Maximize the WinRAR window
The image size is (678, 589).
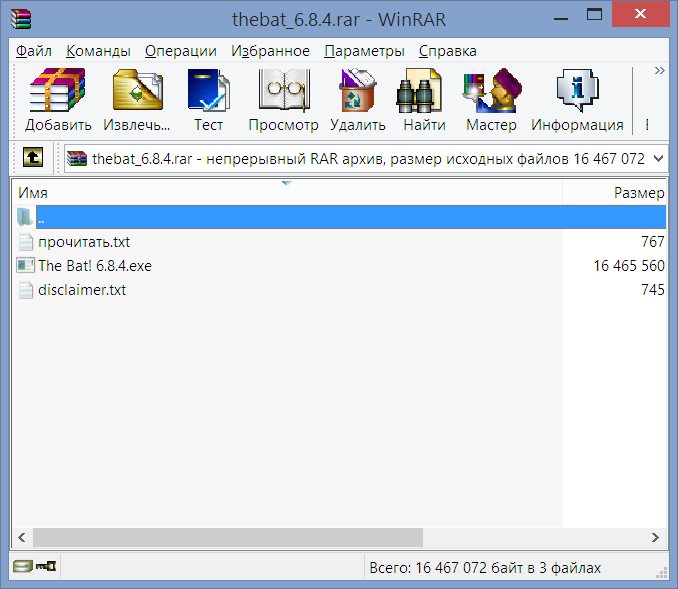click(594, 15)
